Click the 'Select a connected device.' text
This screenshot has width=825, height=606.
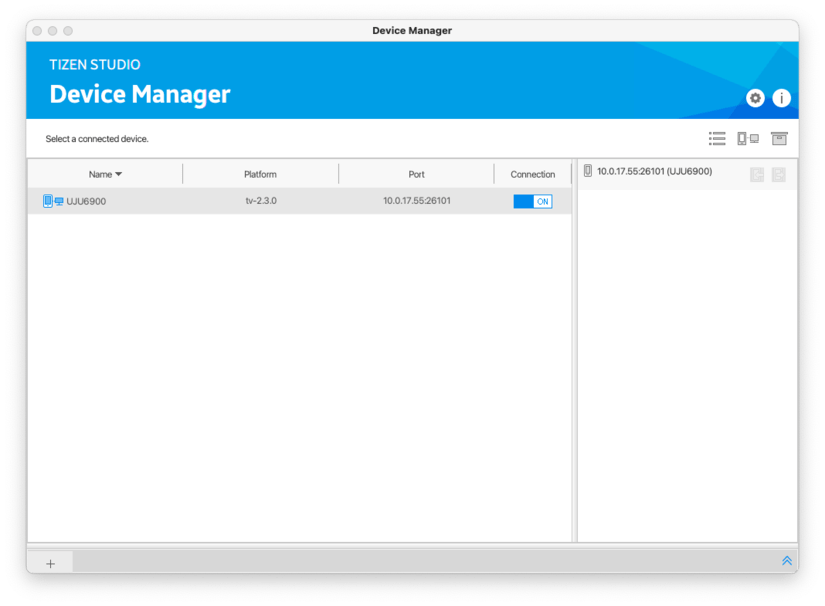click(x=97, y=139)
